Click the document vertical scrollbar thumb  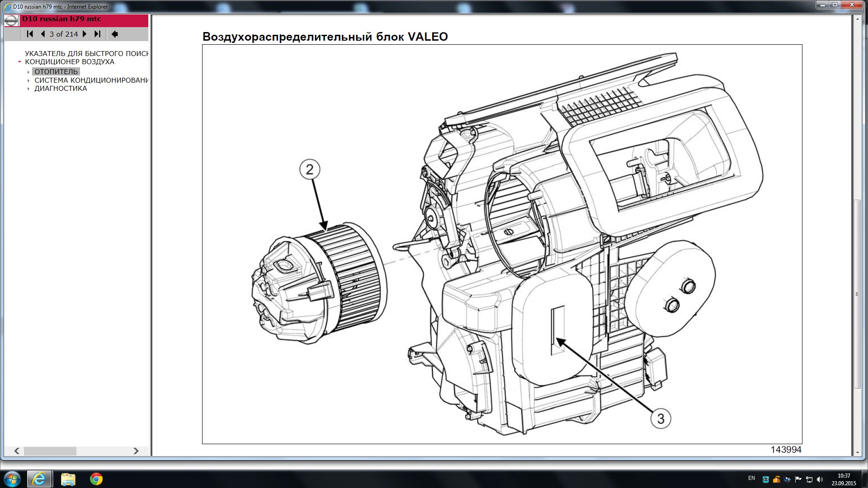click(857, 294)
